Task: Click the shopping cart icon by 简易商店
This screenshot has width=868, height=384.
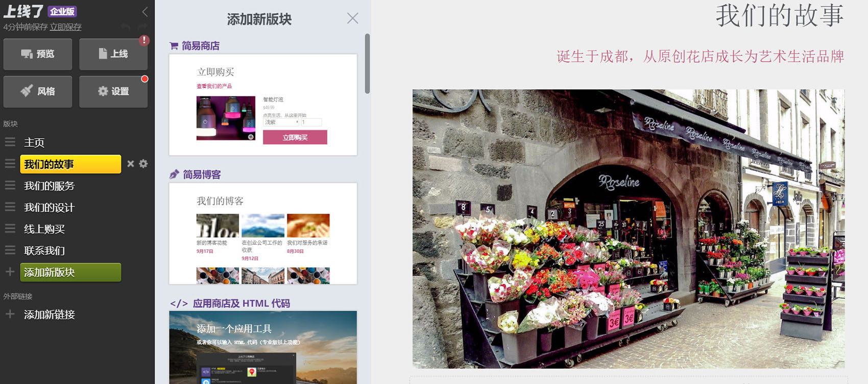Action: [174, 46]
